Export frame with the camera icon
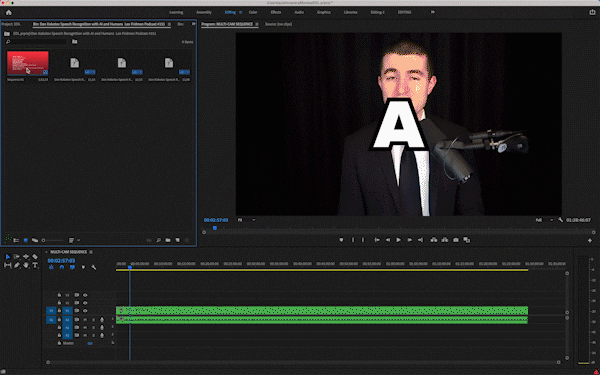Screen dimensions: 600x375 (x=456, y=240)
